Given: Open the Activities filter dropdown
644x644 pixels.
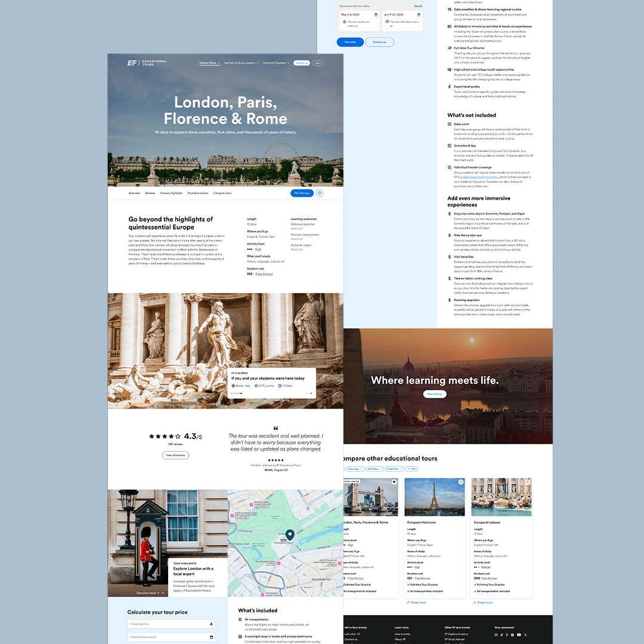Looking at the screenshot, I should 374,469.
